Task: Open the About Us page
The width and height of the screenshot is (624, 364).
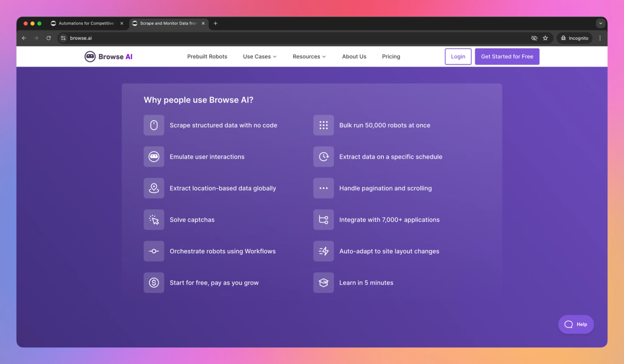Action: [354, 57]
